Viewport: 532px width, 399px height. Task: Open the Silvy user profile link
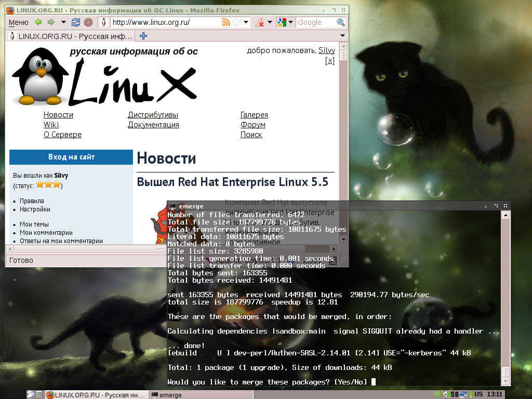point(327,50)
